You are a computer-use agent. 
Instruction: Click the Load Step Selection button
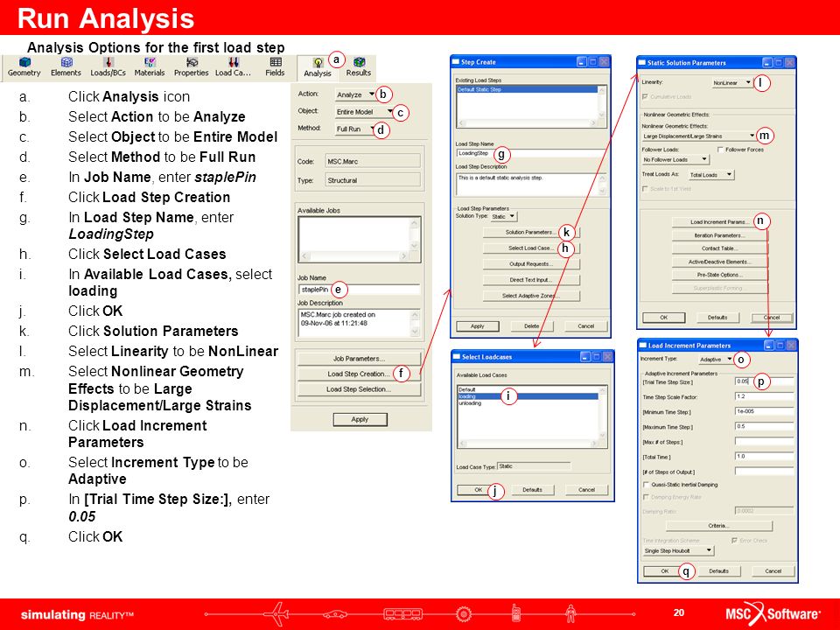[x=359, y=388]
